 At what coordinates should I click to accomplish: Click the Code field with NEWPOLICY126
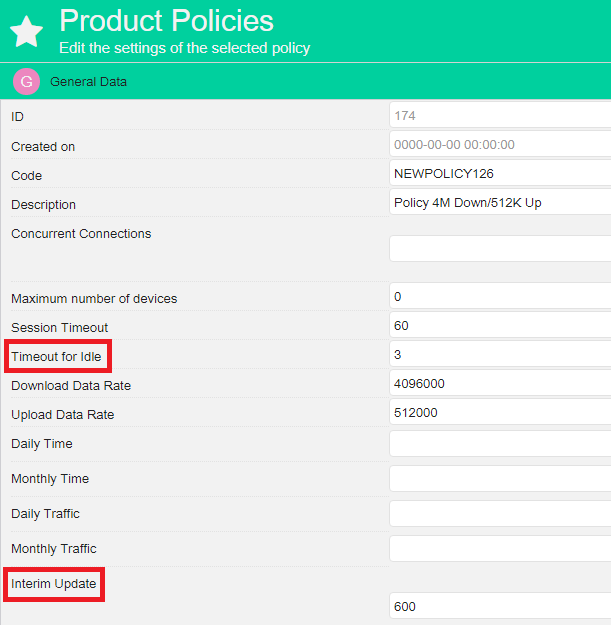tap(500, 174)
